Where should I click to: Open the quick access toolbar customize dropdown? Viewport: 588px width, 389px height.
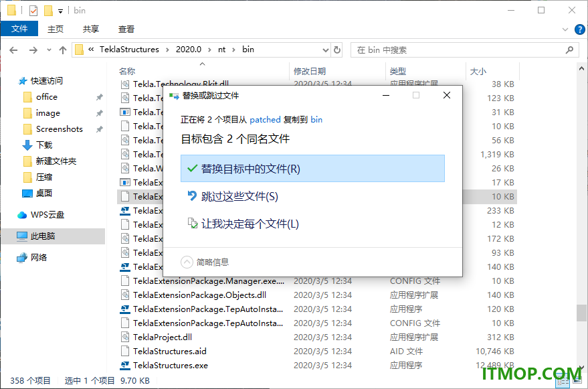(60, 11)
